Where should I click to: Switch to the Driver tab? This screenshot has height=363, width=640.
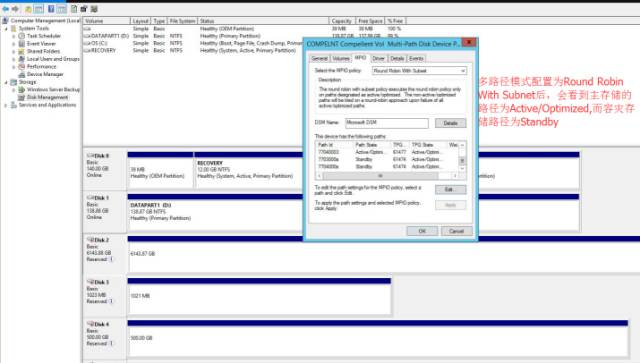point(378,59)
